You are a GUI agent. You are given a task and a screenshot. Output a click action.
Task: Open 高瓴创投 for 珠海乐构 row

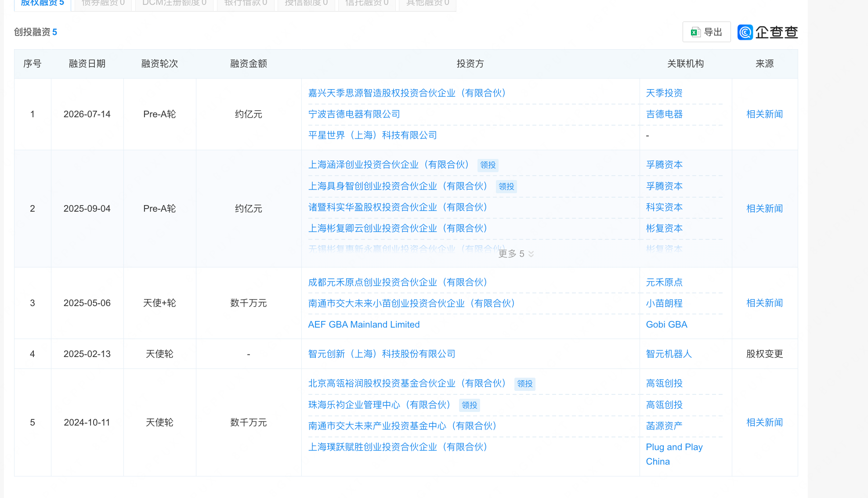[x=664, y=405]
